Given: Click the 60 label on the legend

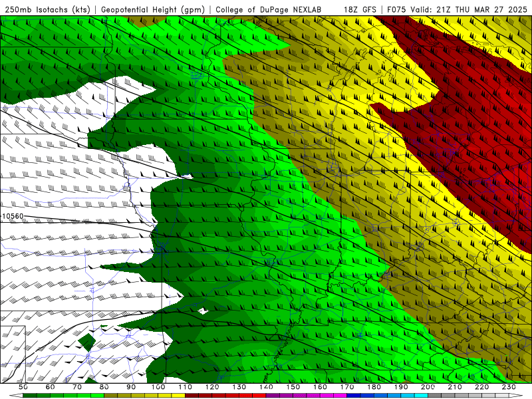Looking at the screenshot, I should pos(51,387).
